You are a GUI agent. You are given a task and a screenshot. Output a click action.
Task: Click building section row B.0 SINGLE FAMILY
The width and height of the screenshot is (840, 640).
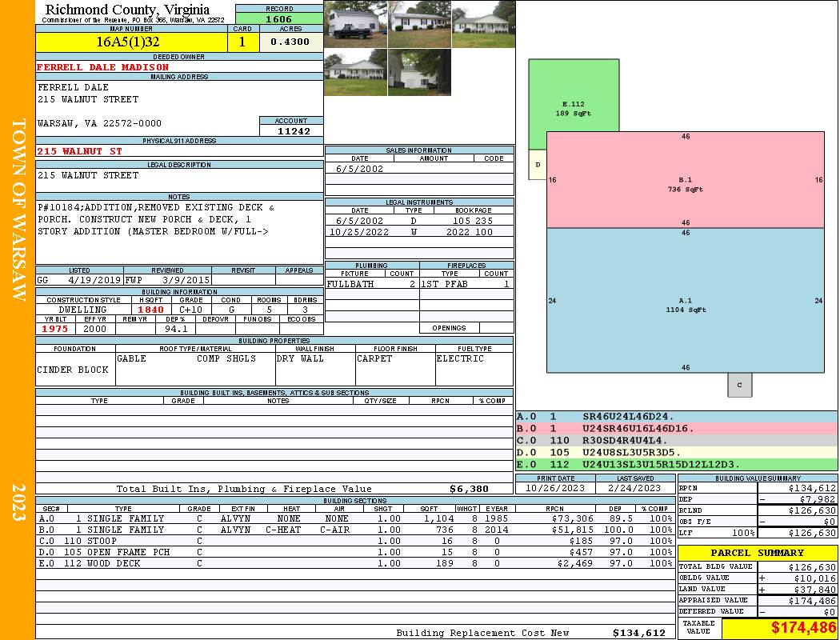[356, 530]
